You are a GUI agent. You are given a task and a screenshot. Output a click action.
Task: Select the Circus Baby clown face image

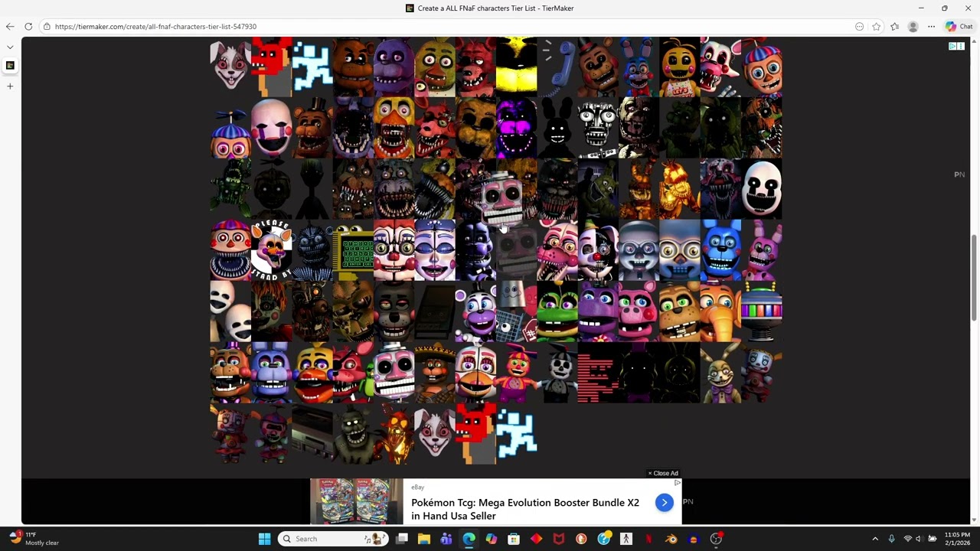click(394, 250)
